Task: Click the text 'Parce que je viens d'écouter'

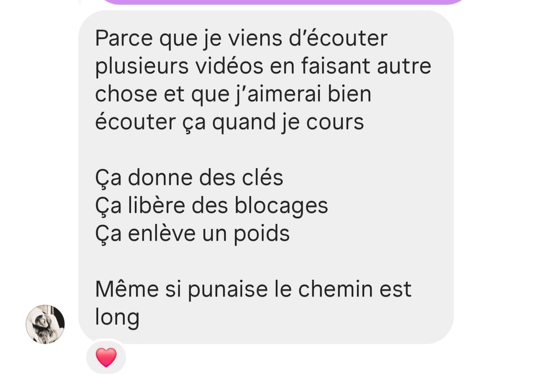Action: [x=241, y=38]
